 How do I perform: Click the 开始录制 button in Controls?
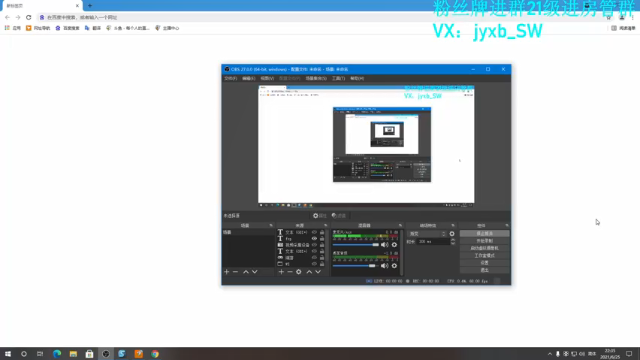pyautogui.click(x=484, y=241)
